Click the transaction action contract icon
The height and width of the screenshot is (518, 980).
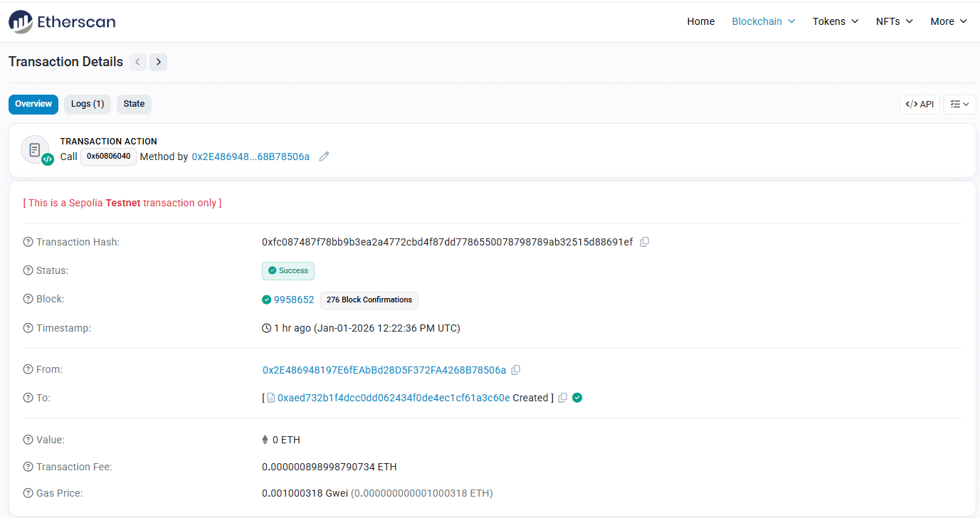(x=35, y=150)
